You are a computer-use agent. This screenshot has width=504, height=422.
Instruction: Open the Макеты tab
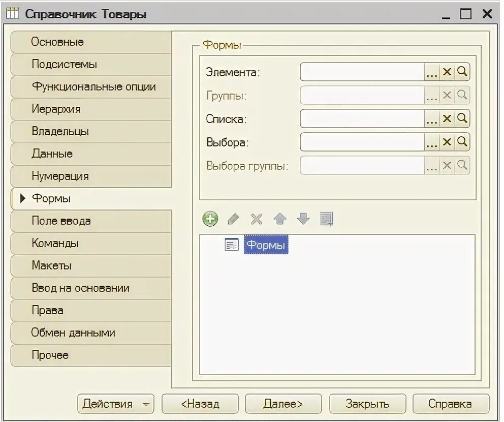pos(91,266)
